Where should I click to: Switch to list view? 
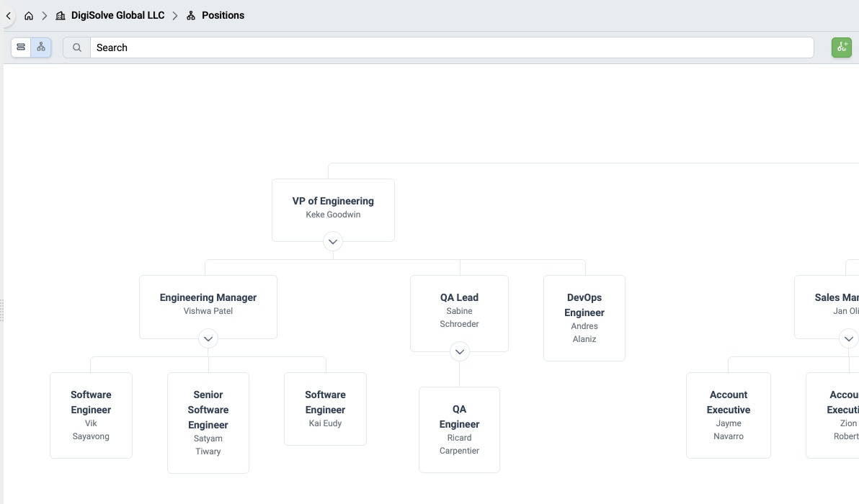[x=21, y=48]
